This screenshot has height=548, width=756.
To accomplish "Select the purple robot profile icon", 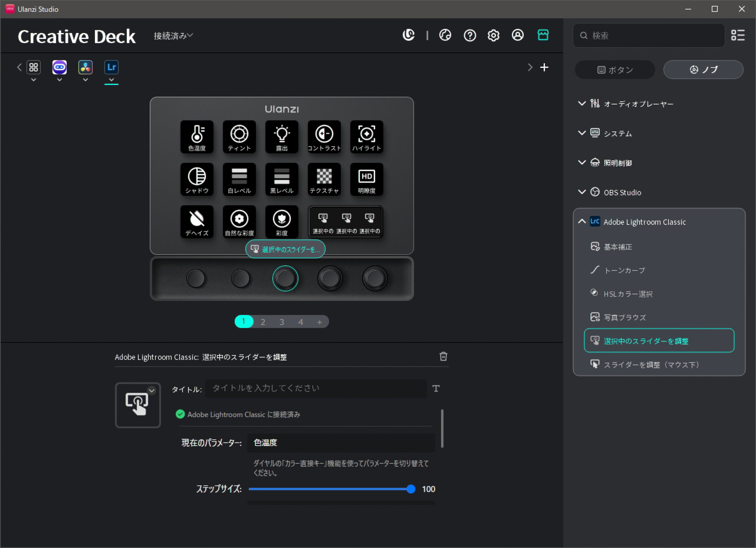I will 60,67.
